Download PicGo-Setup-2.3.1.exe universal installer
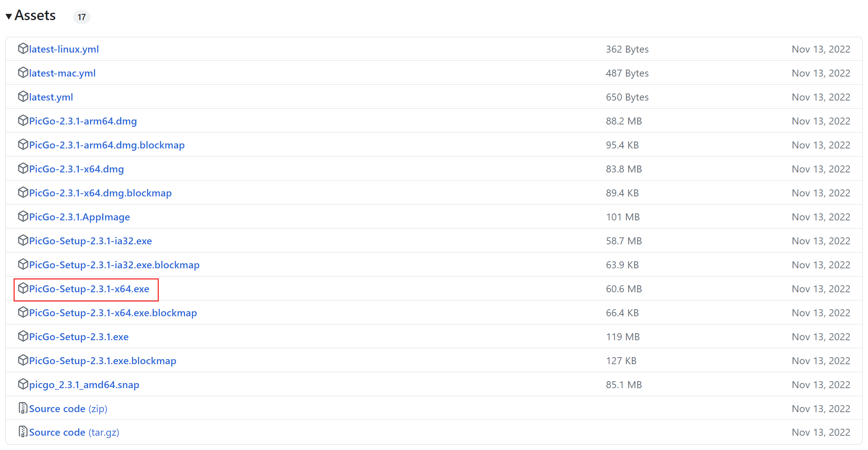868x450 pixels. 78,337
